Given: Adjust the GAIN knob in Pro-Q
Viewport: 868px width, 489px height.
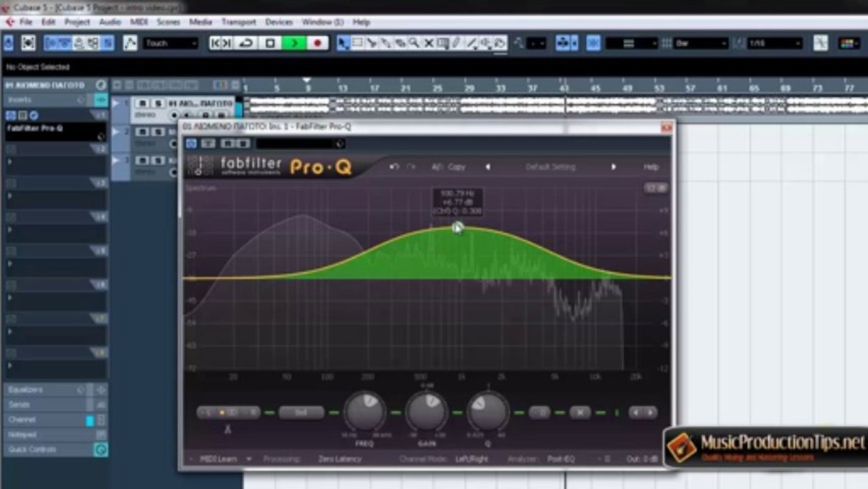Looking at the screenshot, I should 426,412.
